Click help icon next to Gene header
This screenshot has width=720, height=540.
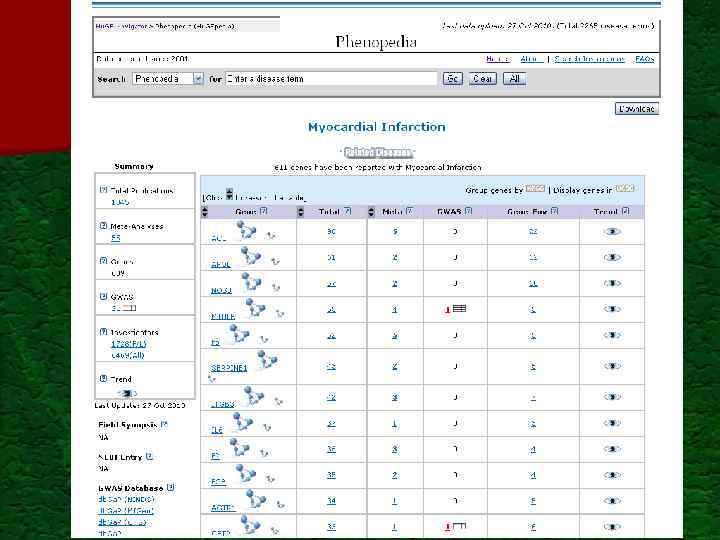point(264,211)
